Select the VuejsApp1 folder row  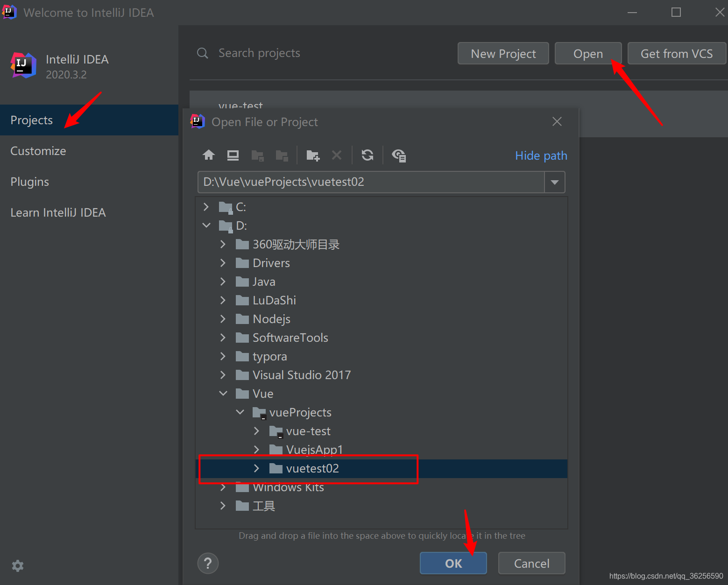[382, 450]
